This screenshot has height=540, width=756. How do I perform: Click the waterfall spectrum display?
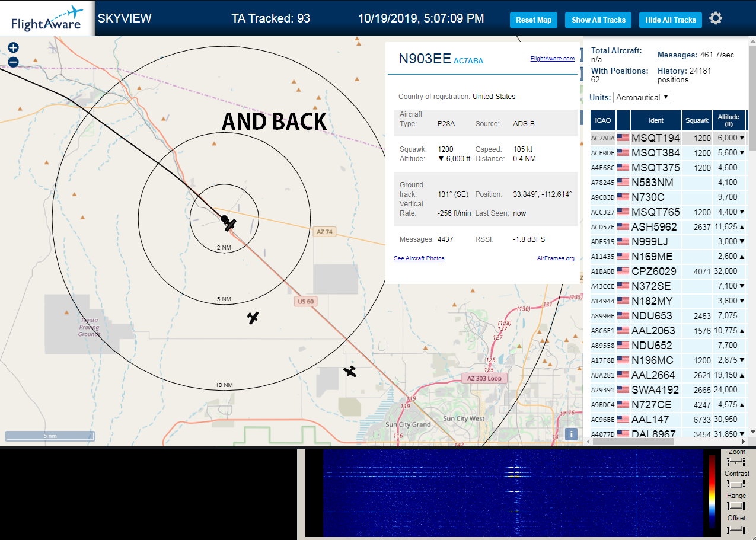(512, 493)
